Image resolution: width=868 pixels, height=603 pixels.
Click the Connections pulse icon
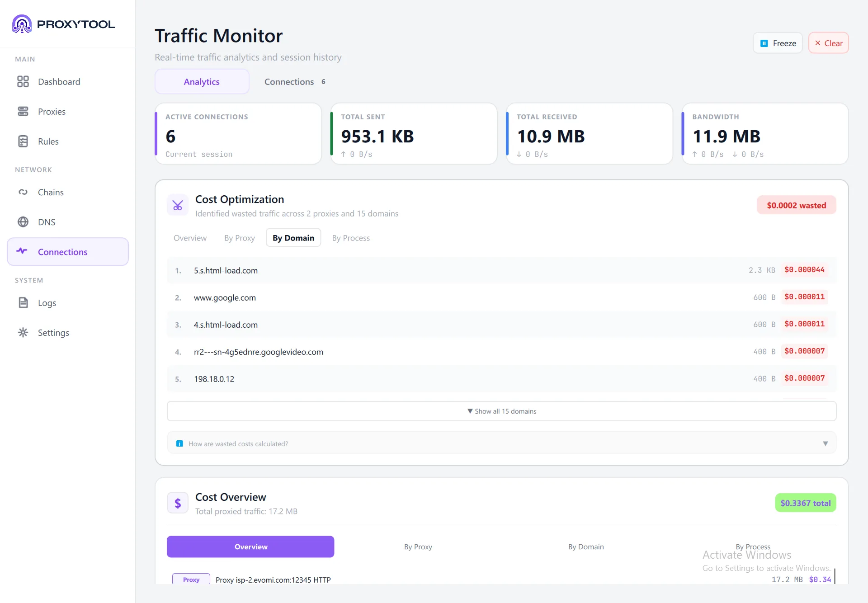tap(22, 251)
